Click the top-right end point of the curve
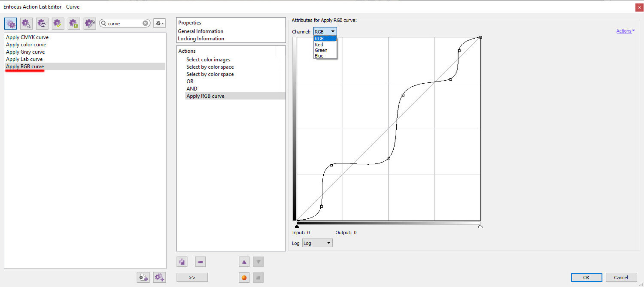Image resolution: width=644 pixels, height=287 pixels. (x=480, y=37)
